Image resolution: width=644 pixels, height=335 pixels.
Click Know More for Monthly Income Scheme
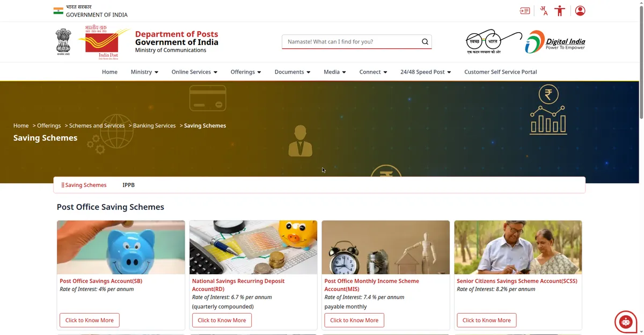[354, 321]
